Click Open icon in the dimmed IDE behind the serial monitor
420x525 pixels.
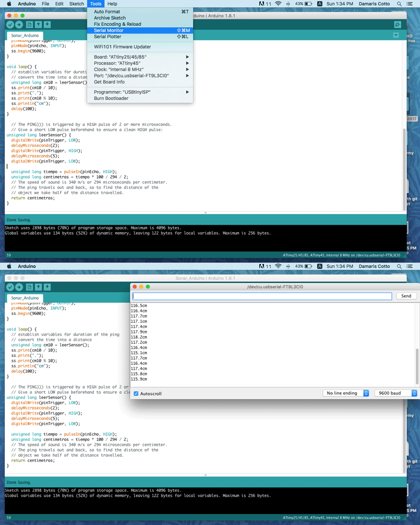click(x=38, y=287)
